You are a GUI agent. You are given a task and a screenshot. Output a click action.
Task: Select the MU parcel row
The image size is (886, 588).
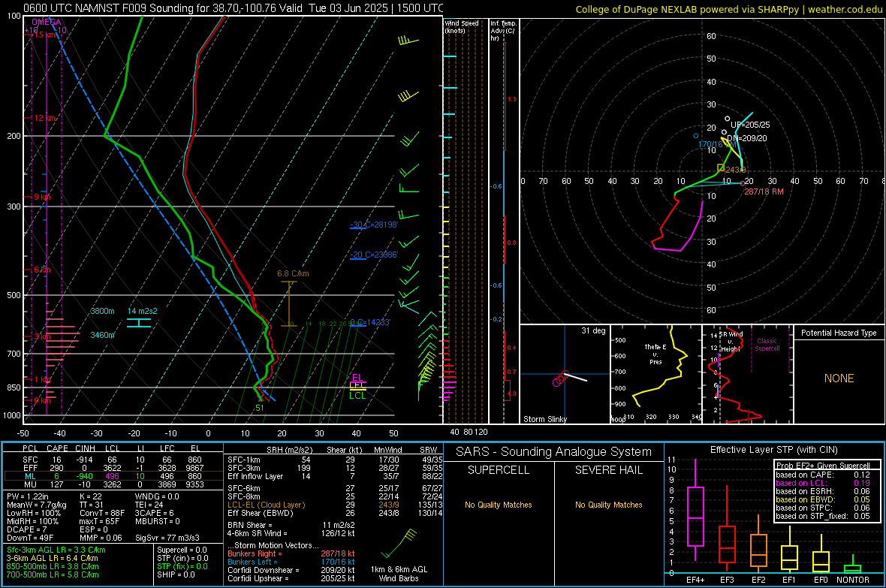click(x=113, y=484)
